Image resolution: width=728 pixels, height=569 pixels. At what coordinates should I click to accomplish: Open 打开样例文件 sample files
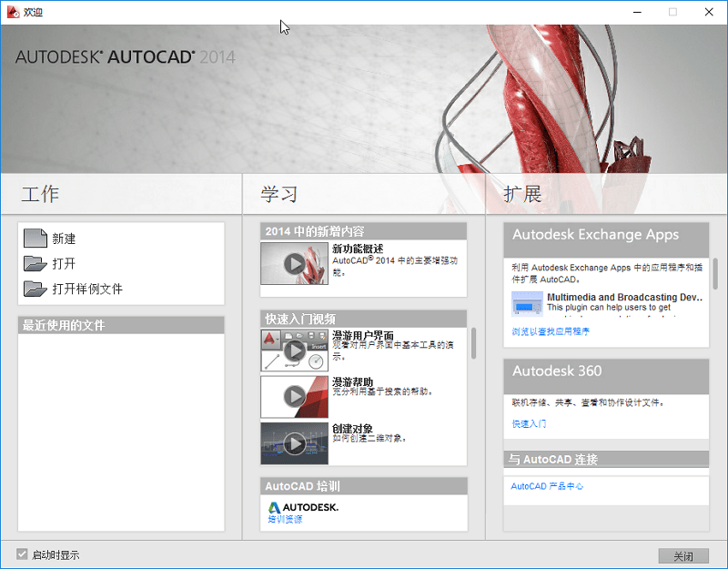click(x=87, y=289)
